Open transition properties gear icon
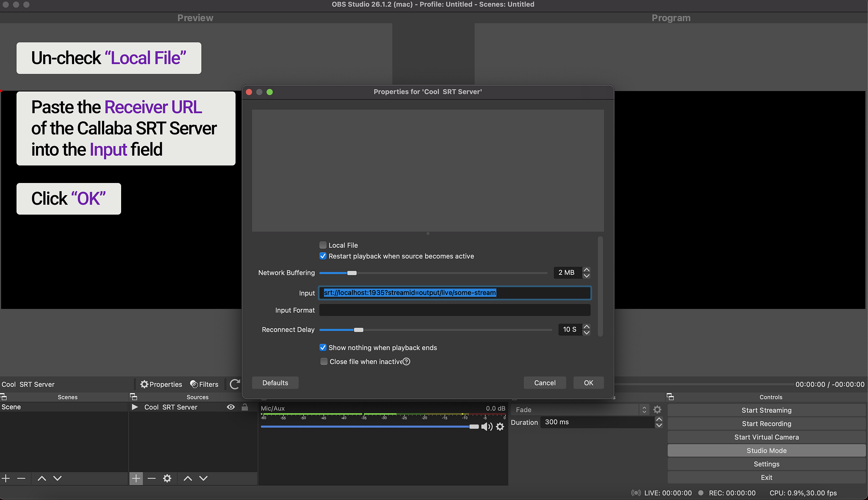868x500 pixels. 657,409
